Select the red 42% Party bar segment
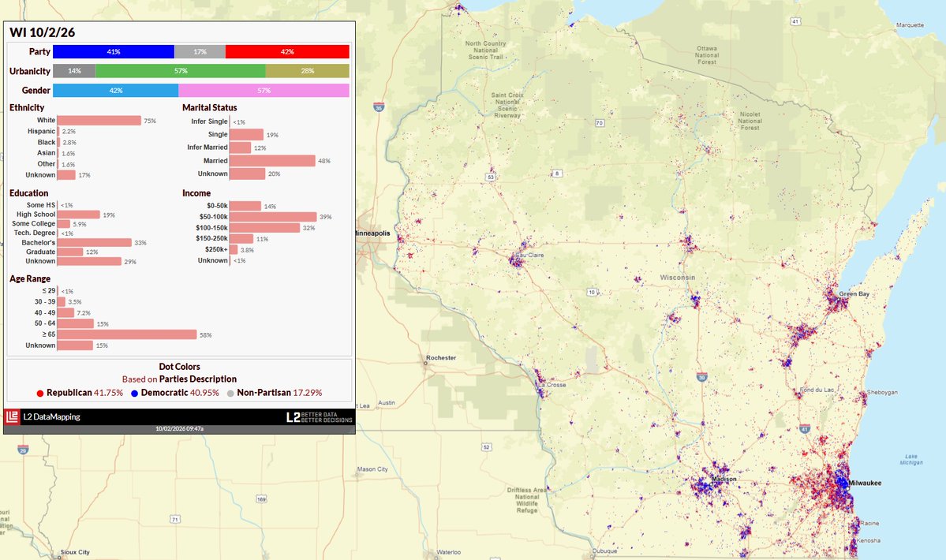 coord(287,52)
